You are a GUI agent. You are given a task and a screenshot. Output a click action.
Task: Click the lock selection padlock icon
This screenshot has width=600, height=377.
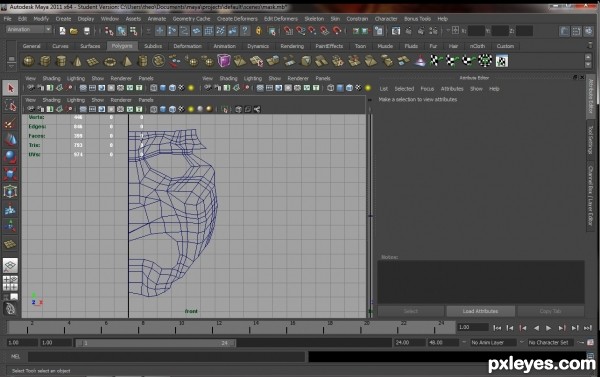(259, 31)
